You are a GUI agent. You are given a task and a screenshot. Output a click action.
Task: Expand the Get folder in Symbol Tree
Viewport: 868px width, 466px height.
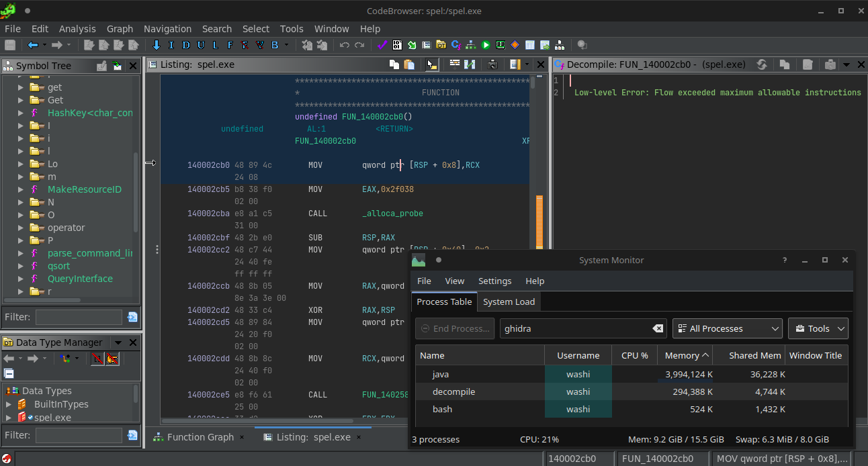(20, 100)
